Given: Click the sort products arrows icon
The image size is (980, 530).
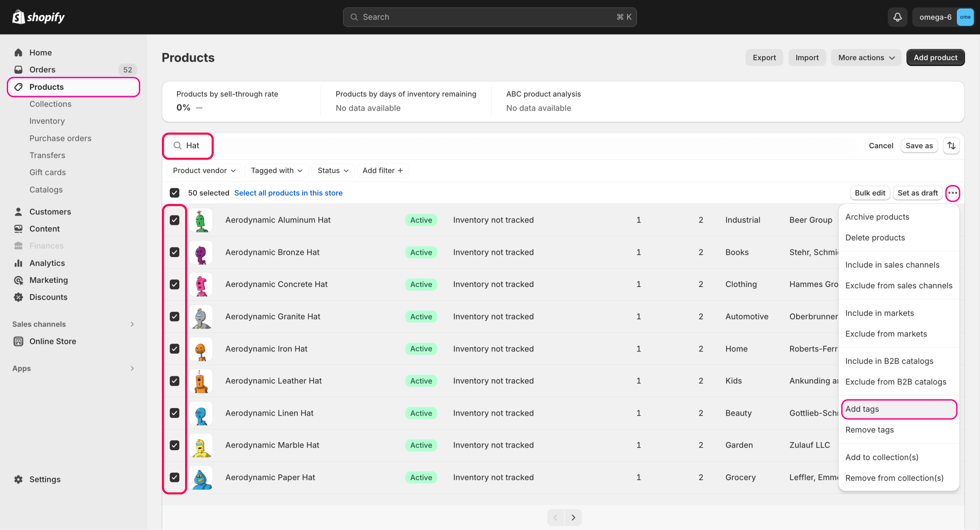Looking at the screenshot, I should (951, 146).
